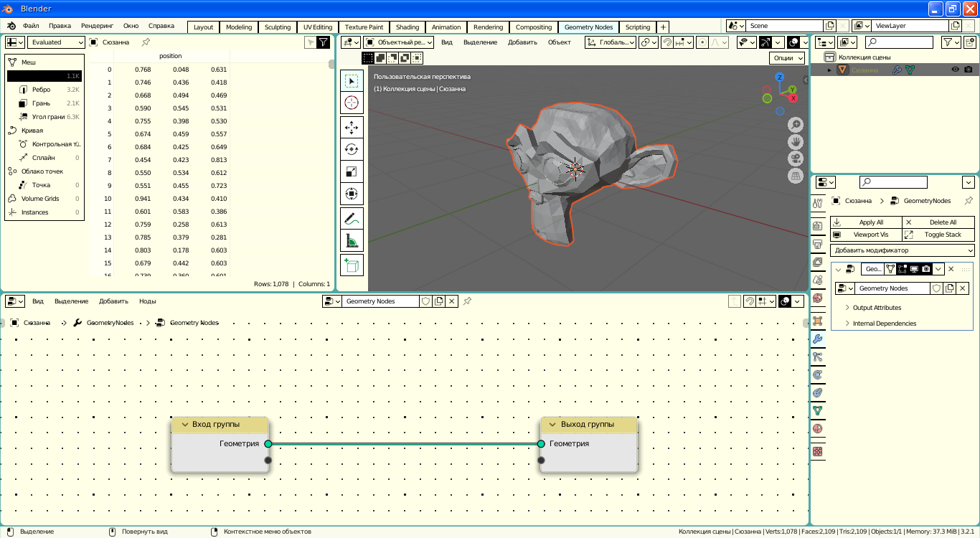The width and height of the screenshot is (980, 538).
Task: Click the Toggle Stack button
Action: pos(938,235)
